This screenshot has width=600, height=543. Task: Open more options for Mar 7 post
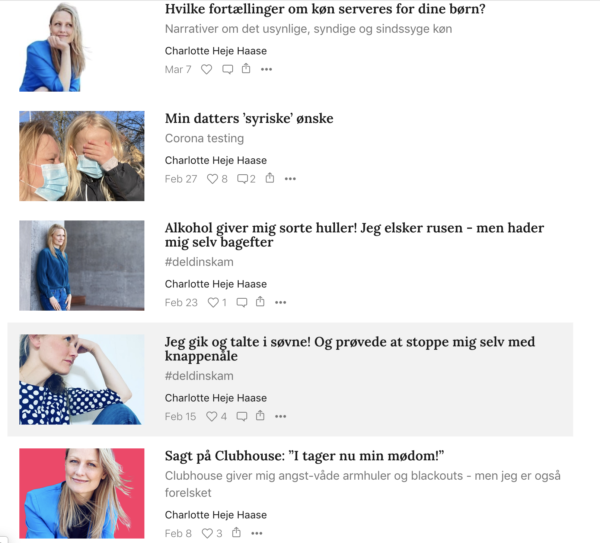pyautogui.click(x=266, y=69)
